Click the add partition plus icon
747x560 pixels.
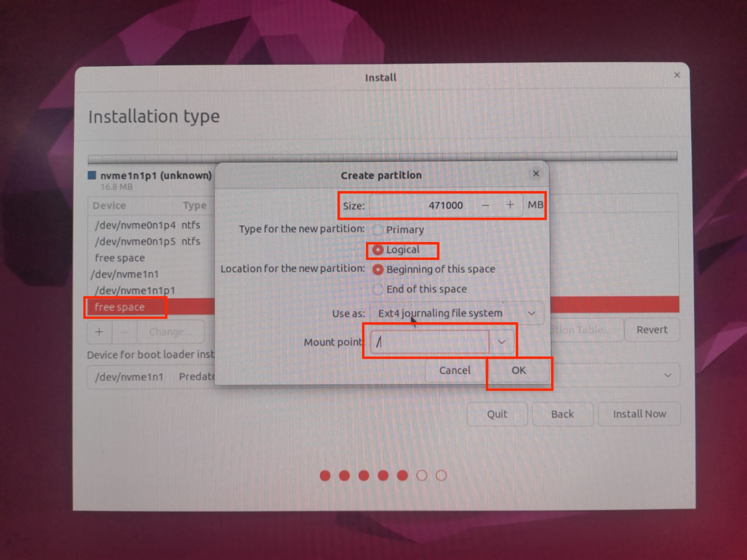click(100, 332)
